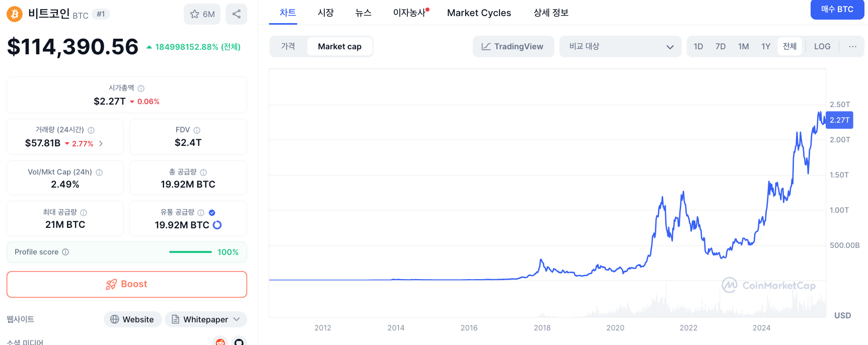Switch chart to 가격 price view
868x345 pixels.
coord(288,46)
